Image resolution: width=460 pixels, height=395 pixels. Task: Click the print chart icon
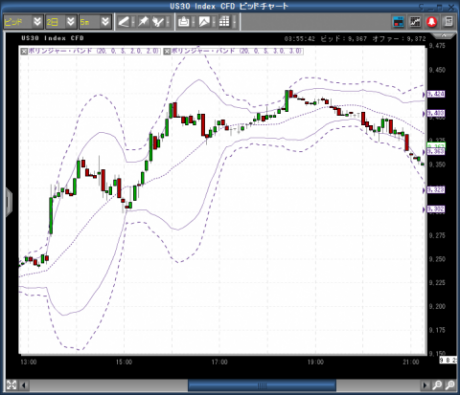(184, 22)
